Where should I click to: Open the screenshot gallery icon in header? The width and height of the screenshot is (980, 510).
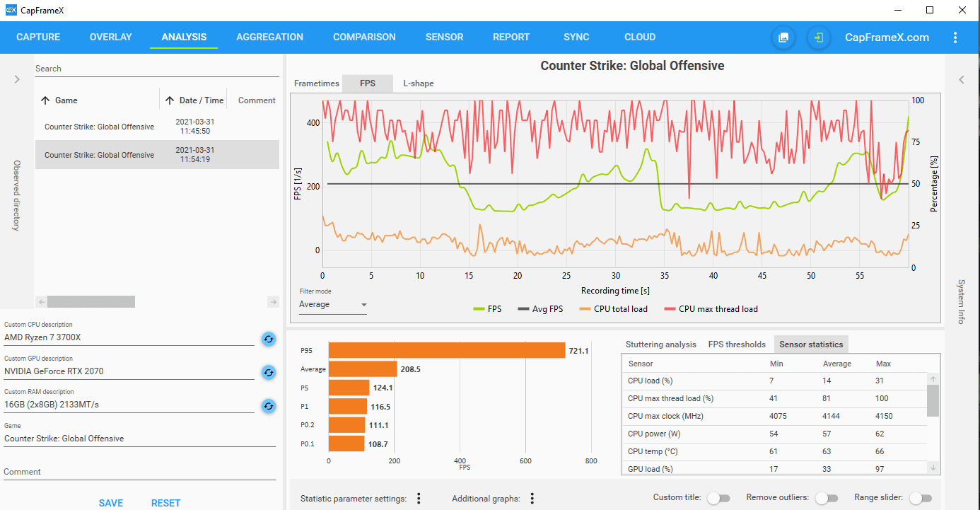pyautogui.click(x=783, y=37)
